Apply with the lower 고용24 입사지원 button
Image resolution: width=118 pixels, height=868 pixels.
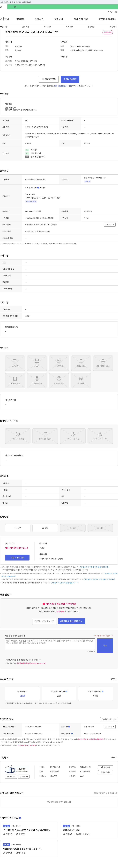tap(17, 558)
